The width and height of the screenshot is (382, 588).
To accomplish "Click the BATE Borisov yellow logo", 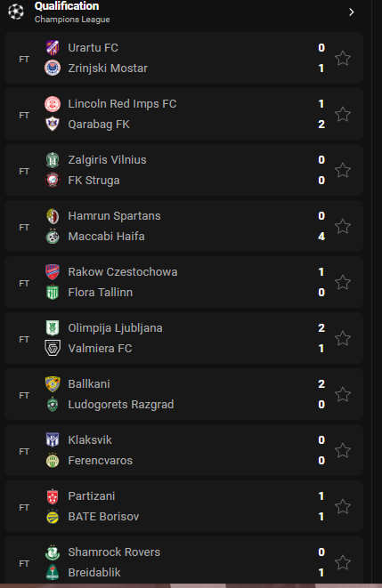I will coord(53,517).
